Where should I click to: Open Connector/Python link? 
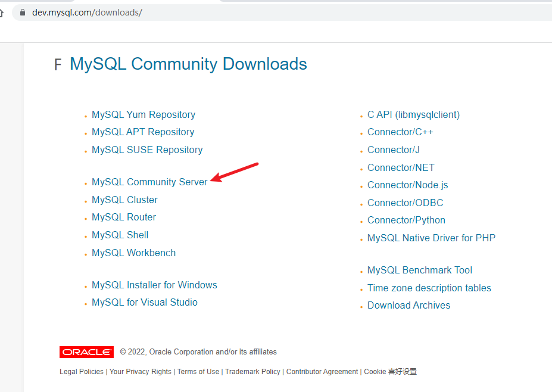point(406,220)
